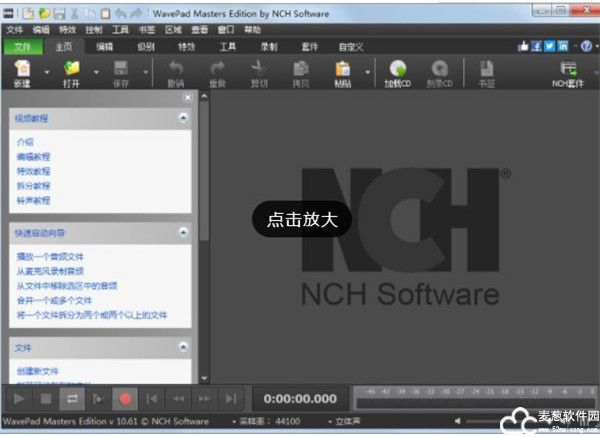Toggle the loop playback button
Screen dimensions: 600x437
(72, 398)
